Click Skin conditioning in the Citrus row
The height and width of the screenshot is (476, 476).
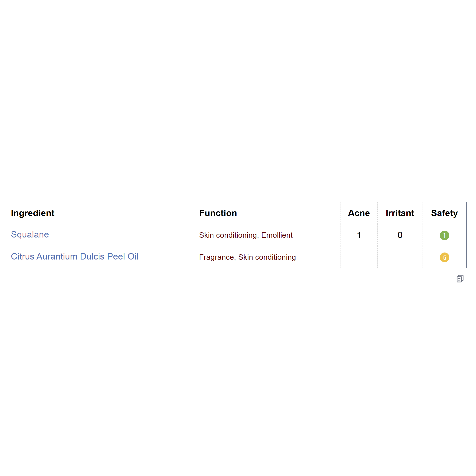coord(267,257)
